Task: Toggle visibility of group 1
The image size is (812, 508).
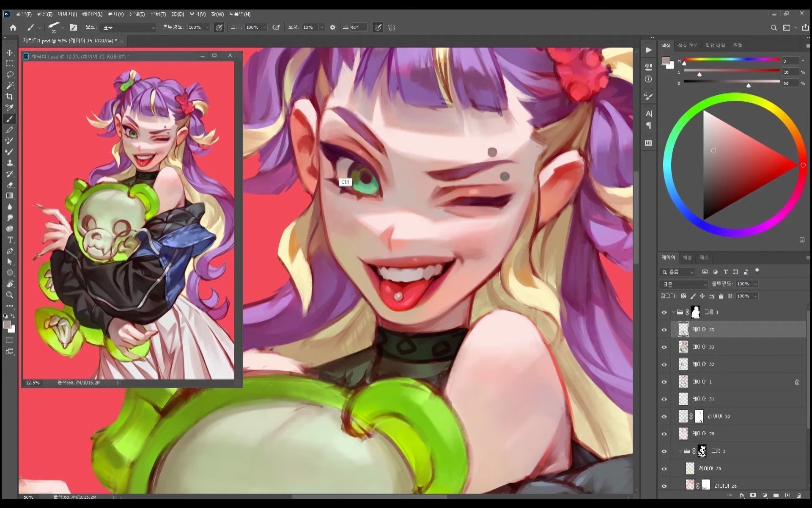Action: 664,312
